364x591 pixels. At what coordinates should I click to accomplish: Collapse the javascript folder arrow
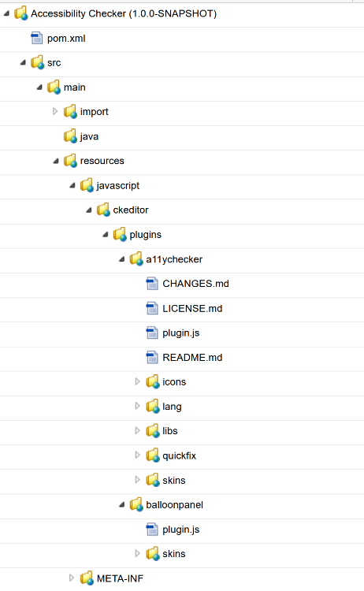click(72, 185)
